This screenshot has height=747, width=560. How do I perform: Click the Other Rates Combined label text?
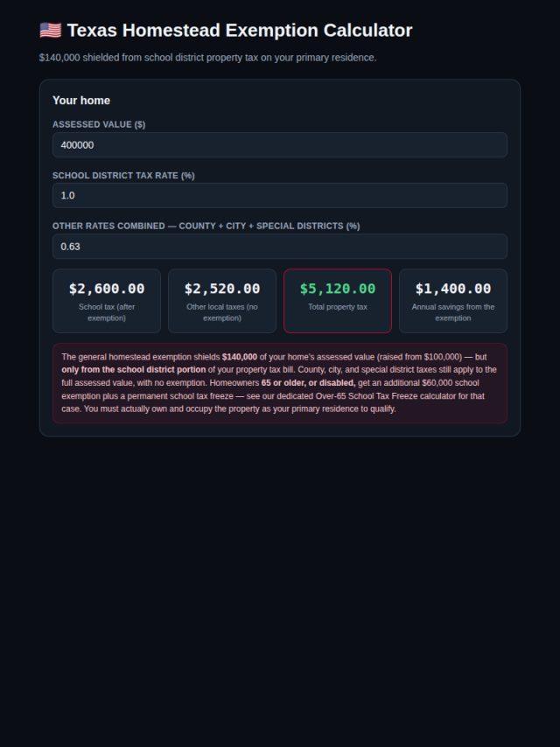206,226
